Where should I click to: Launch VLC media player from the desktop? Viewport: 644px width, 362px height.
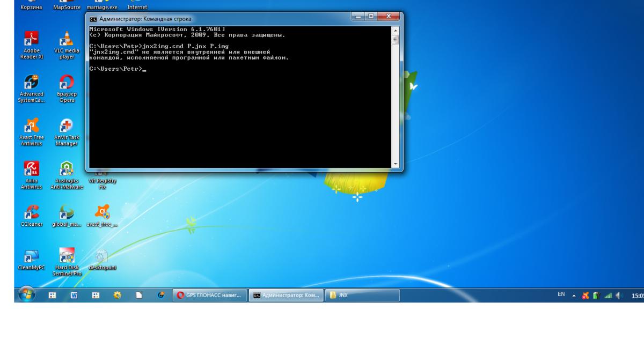67,41
